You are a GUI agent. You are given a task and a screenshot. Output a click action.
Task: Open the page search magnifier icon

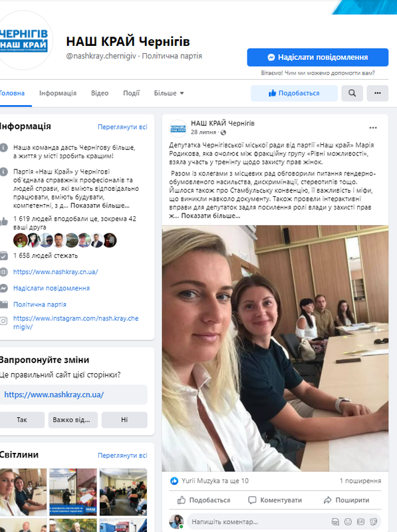coord(352,93)
